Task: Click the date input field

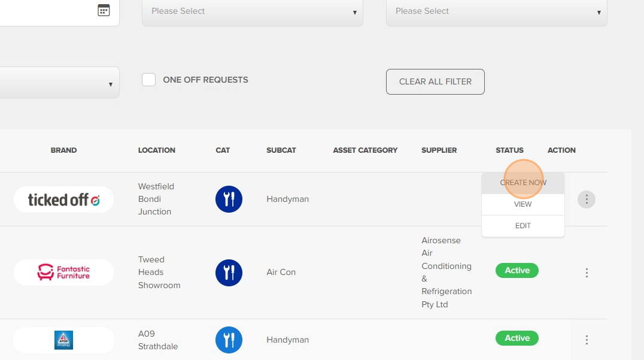Action: 48,11
